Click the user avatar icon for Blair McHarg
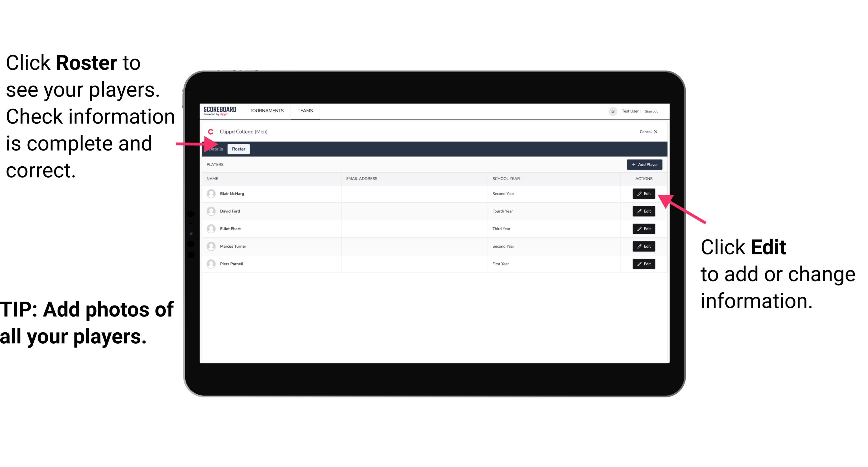Image resolution: width=868 pixels, height=467 pixels. pos(211,194)
